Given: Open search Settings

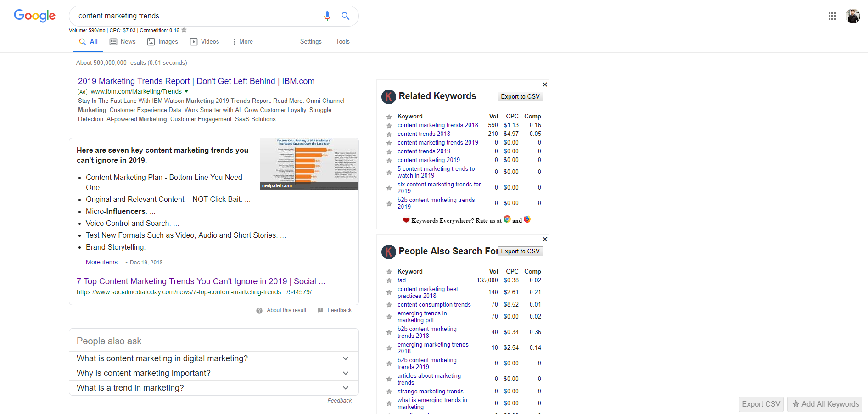Looking at the screenshot, I should pos(311,42).
